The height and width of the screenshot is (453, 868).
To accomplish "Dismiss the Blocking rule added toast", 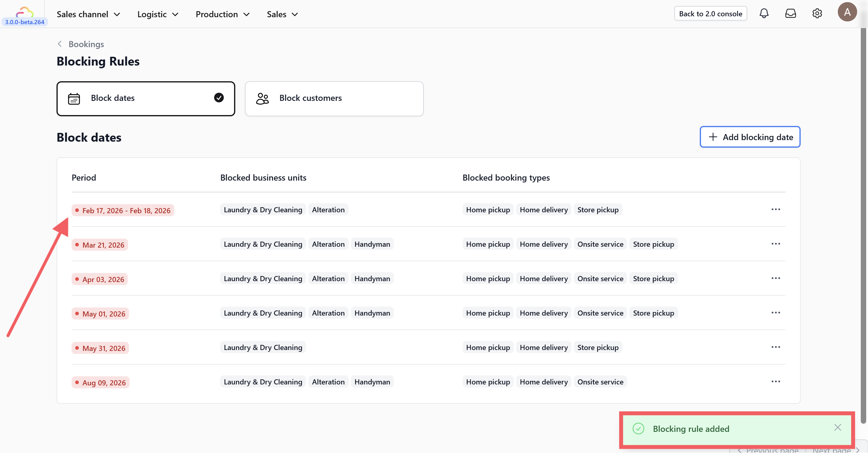I will [838, 427].
